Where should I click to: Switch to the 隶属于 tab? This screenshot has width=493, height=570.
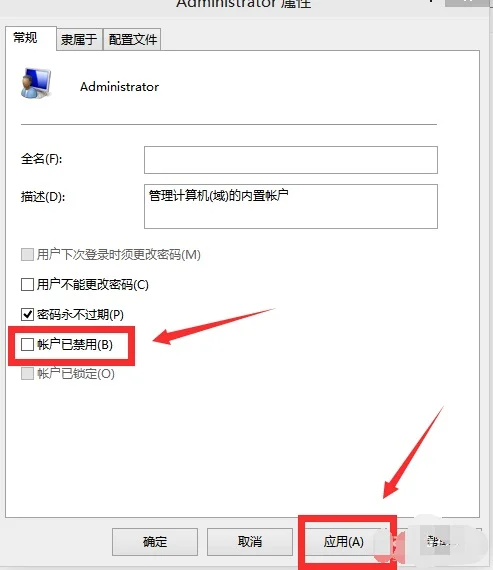pyautogui.click(x=79, y=40)
